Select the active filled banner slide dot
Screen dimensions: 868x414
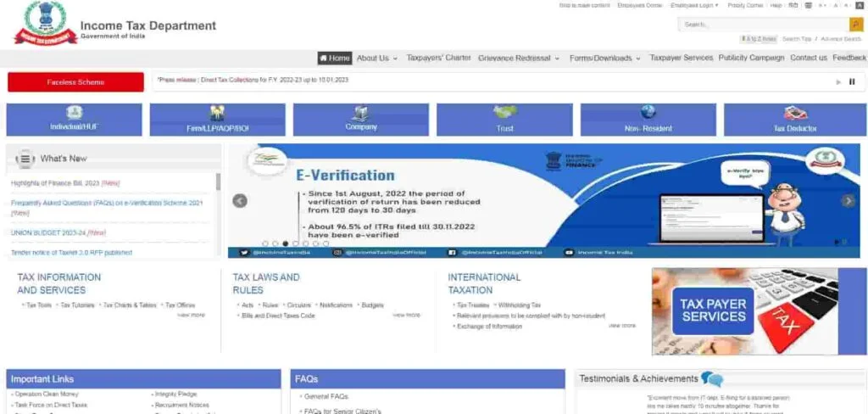pyautogui.click(x=285, y=243)
